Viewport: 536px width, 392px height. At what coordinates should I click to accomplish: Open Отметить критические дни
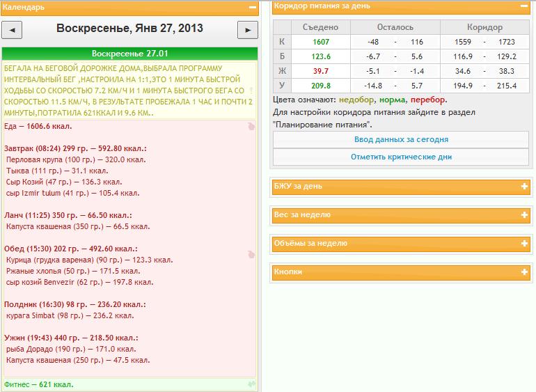401,157
